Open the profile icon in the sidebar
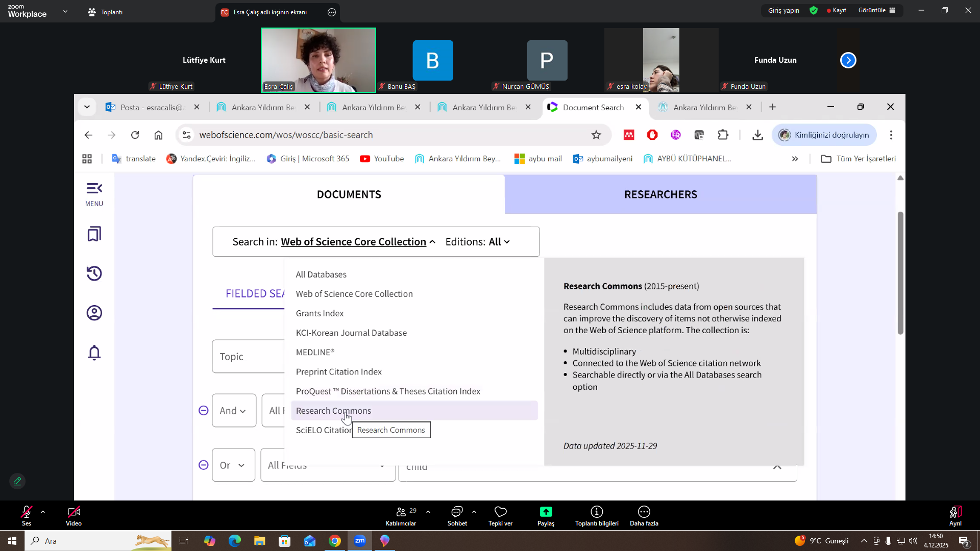Image resolution: width=980 pixels, height=551 pixels. pyautogui.click(x=94, y=313)
